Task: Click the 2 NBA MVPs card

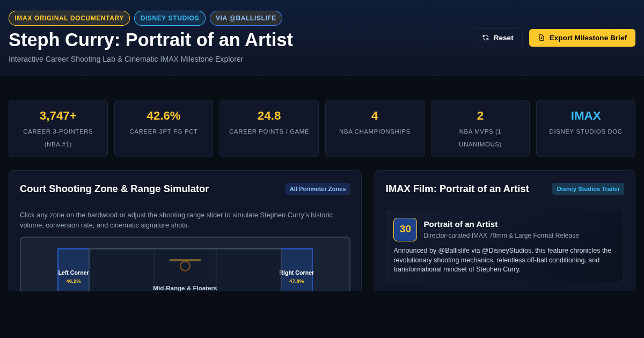Action: click(480, 129)
